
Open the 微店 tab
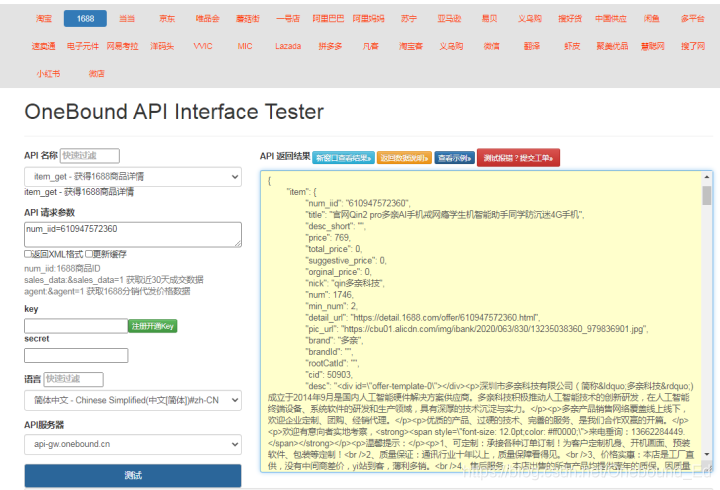[x=96, y=73]
